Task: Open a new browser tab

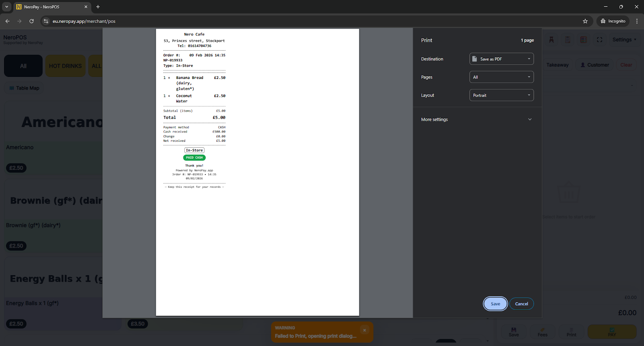Action: 98,7
